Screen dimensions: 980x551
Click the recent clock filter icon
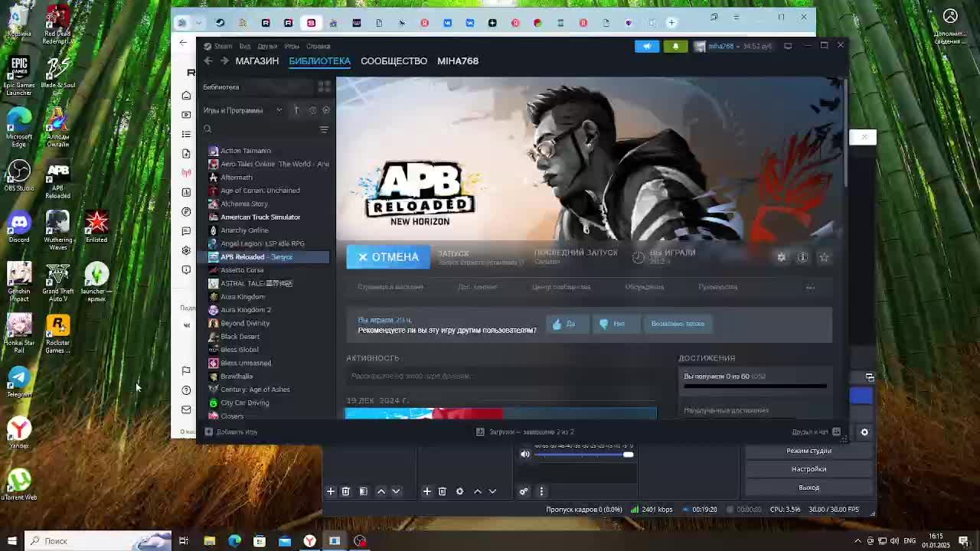pyautogui.click(x=312, y=110)
